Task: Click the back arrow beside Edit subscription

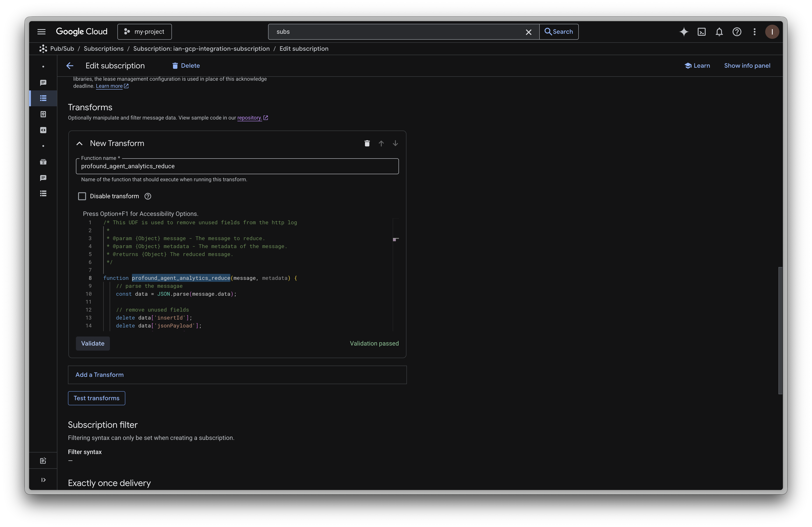Action: [70, 66]
